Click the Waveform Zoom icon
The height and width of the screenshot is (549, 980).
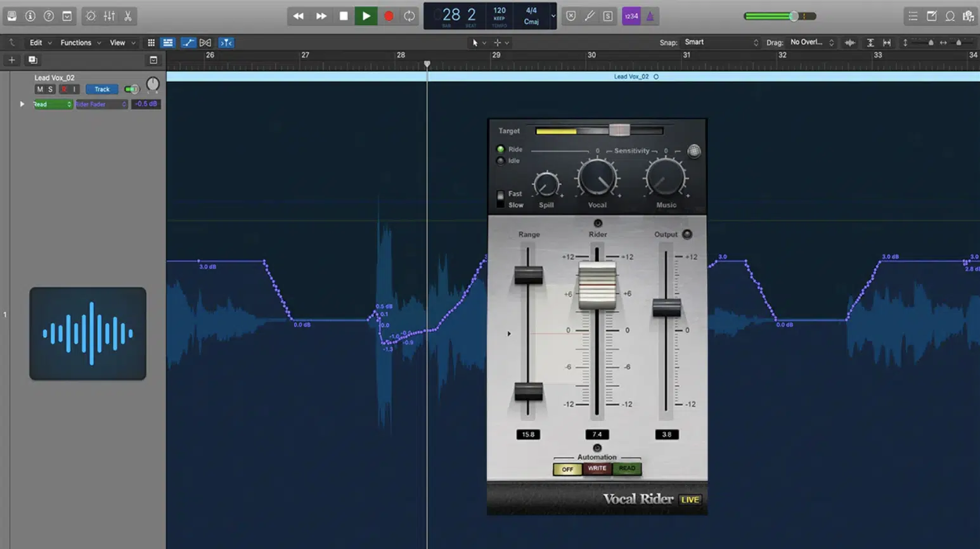coord(850,42)
